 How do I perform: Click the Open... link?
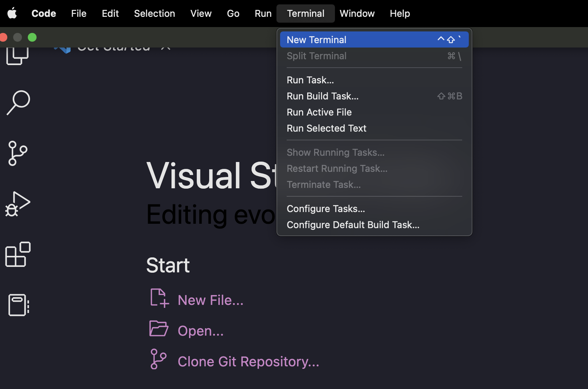[200, 331]
